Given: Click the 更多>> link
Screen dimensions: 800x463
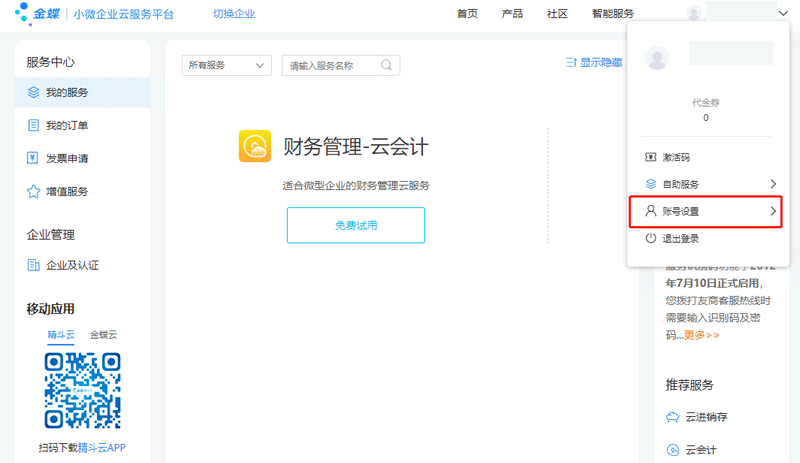Looking at the screenshot, I should point(702,335).
